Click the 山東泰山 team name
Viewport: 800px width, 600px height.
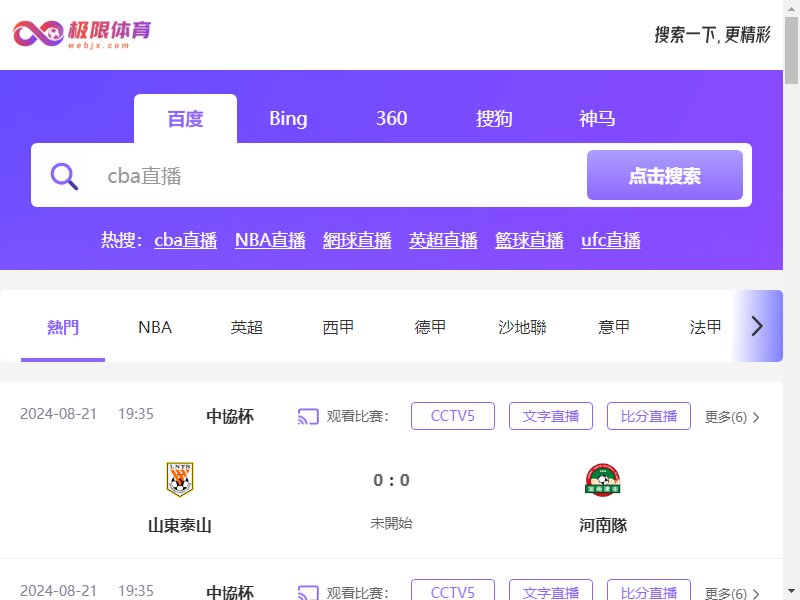[180, 525]
